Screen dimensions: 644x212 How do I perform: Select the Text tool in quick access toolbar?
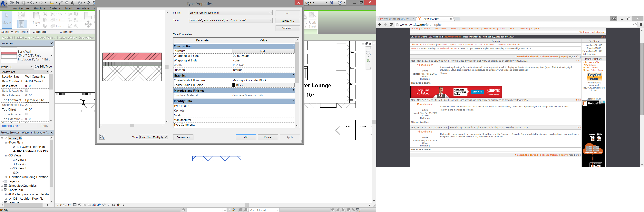coord(72,3)
